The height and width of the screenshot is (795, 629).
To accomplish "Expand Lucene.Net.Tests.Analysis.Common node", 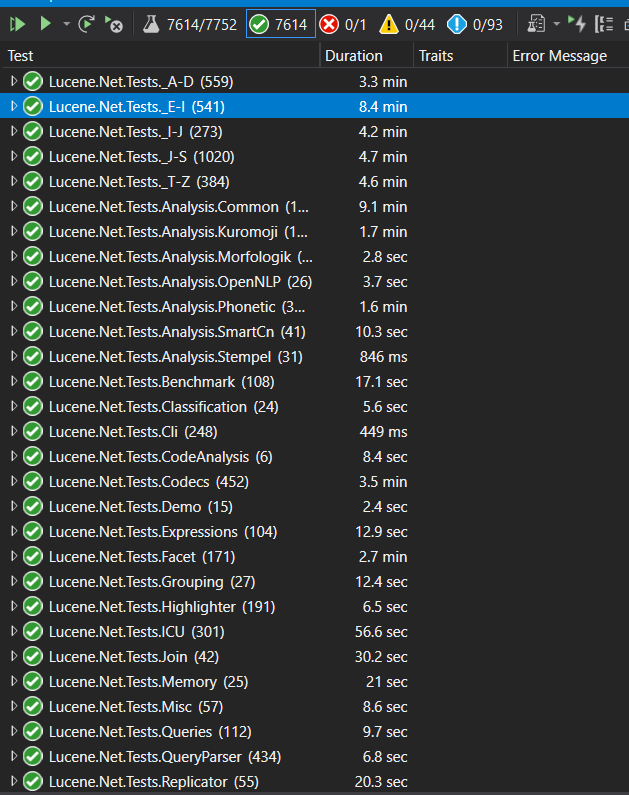I will [x=14, y=206].
